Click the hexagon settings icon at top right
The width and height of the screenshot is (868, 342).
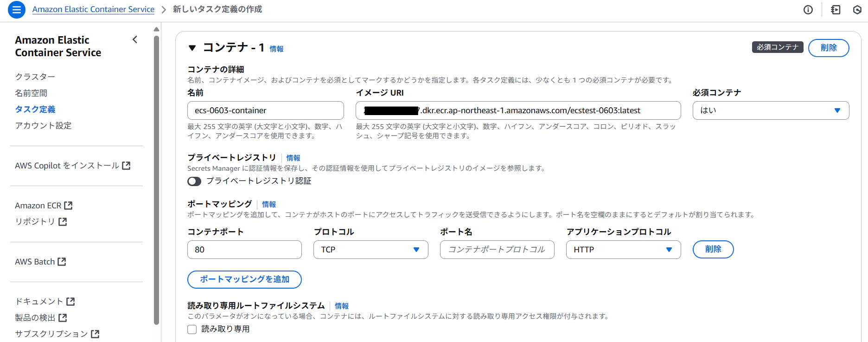[857, 10]
